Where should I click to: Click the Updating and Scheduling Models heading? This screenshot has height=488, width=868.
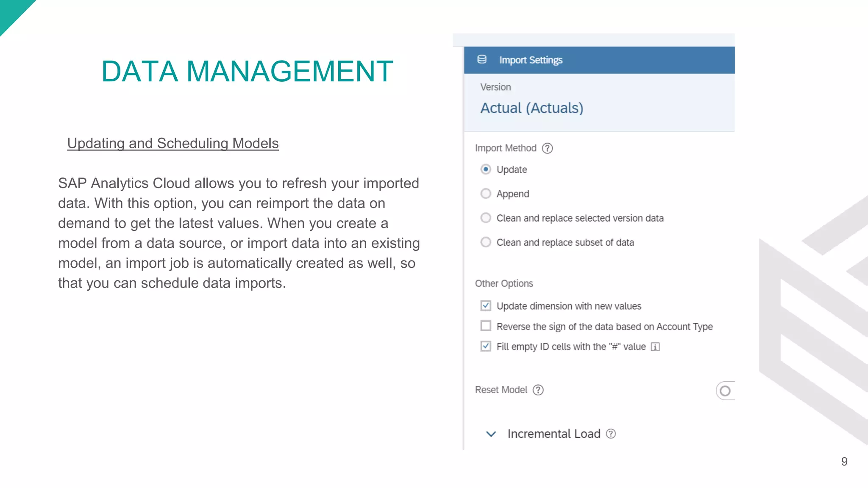tap(173, 144)
